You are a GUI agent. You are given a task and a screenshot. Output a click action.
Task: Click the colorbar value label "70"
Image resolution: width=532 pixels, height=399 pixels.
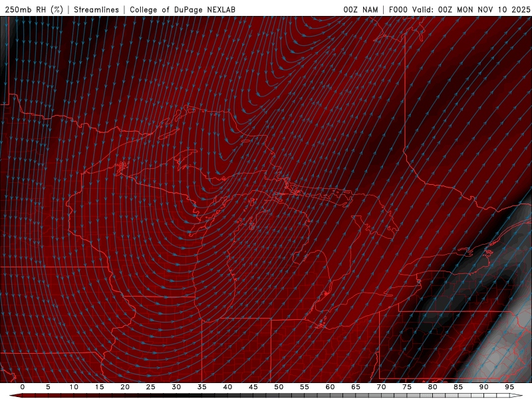381,387
